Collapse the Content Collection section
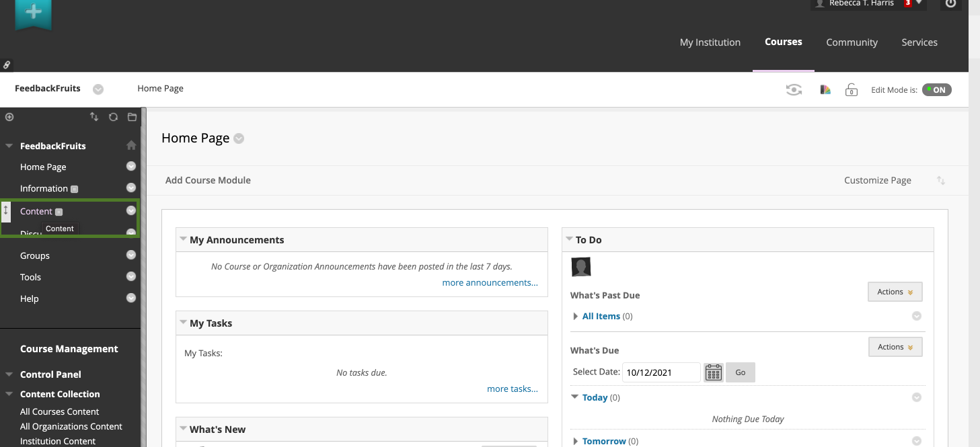The height and width of the screenshot is (447, 980). pyautogui.click(x=9, y=394)
